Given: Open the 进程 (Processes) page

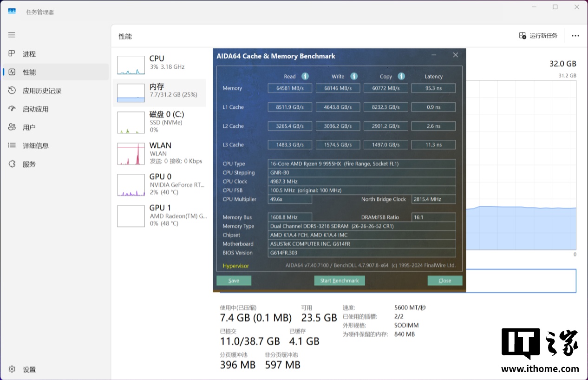Looking at the screenshot, I should (29, 54).
